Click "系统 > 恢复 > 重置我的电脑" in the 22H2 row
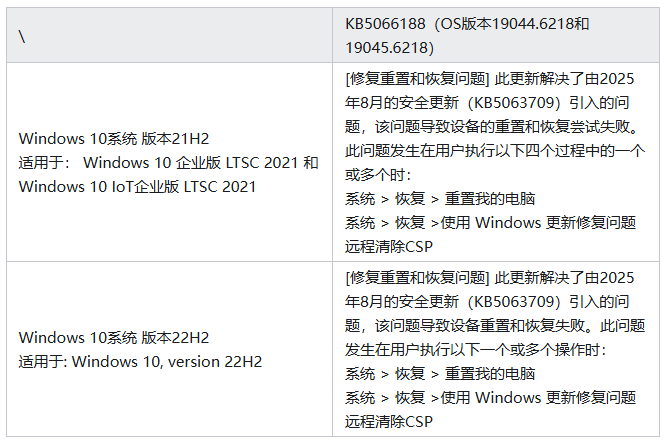This screenshot has height=441, width=664. (440, 374)
